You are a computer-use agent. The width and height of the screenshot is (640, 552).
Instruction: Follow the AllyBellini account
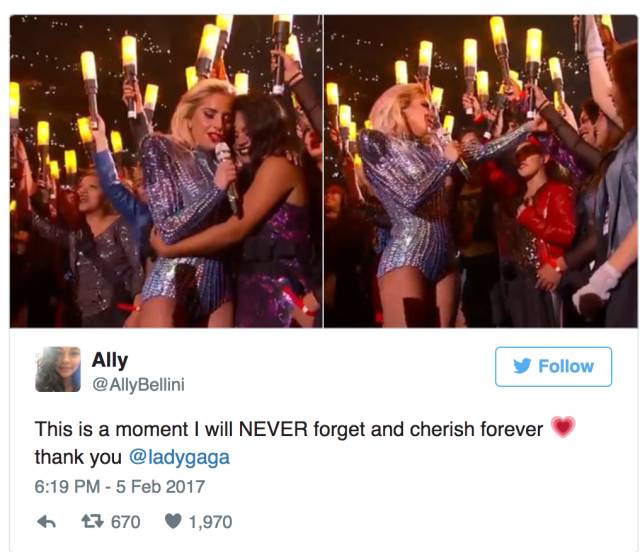point(553,367)
